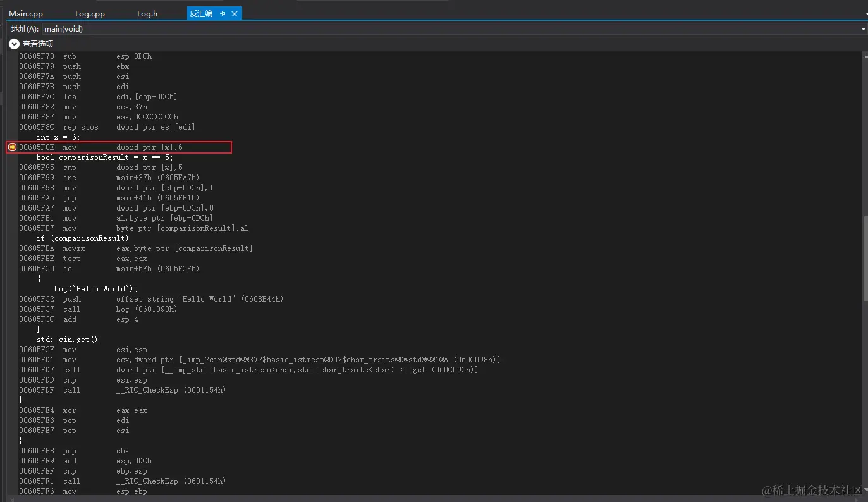Click push ebx line at 00605F79
868x502 pixels.
pos(74,66)
